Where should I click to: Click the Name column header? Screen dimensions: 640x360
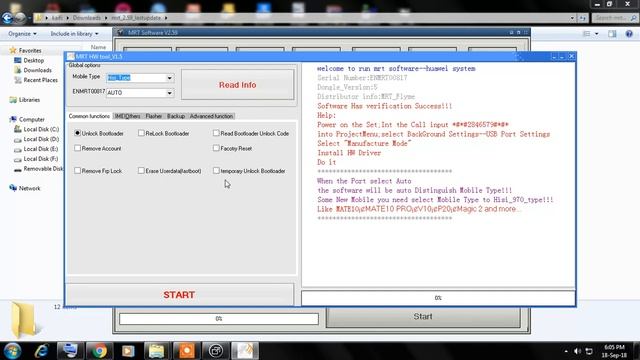[98, 47]
